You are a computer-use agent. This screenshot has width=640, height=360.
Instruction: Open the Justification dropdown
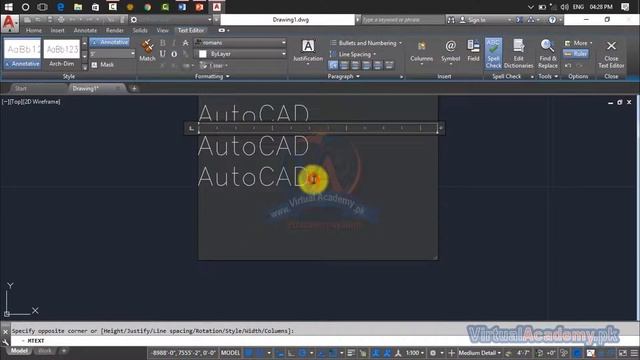click(308, 52)
